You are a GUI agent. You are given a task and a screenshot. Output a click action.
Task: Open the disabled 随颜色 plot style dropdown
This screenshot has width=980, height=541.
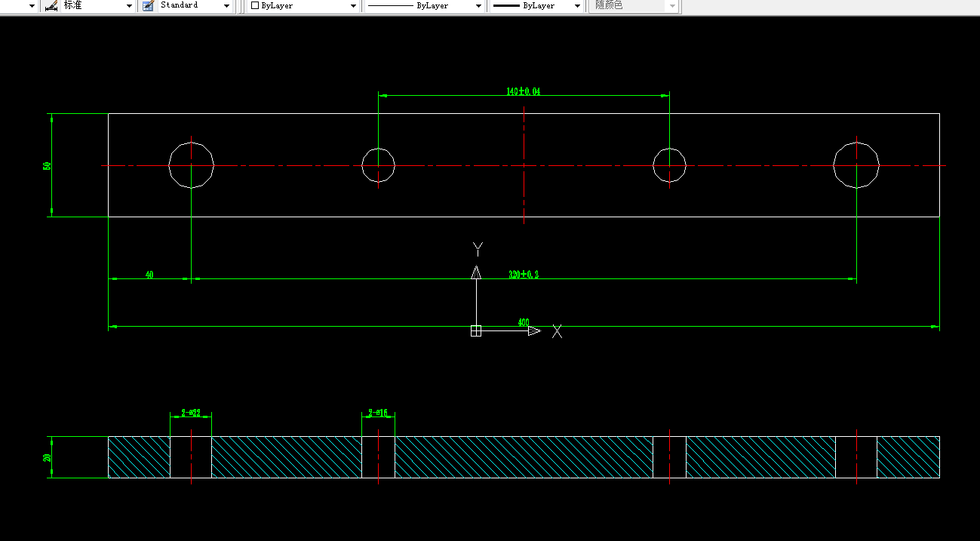point(671,6)
